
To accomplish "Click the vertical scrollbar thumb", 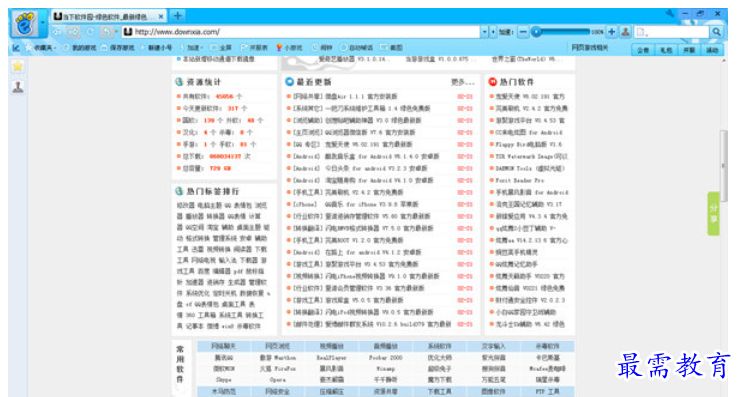I will click(x=723, y=165).
